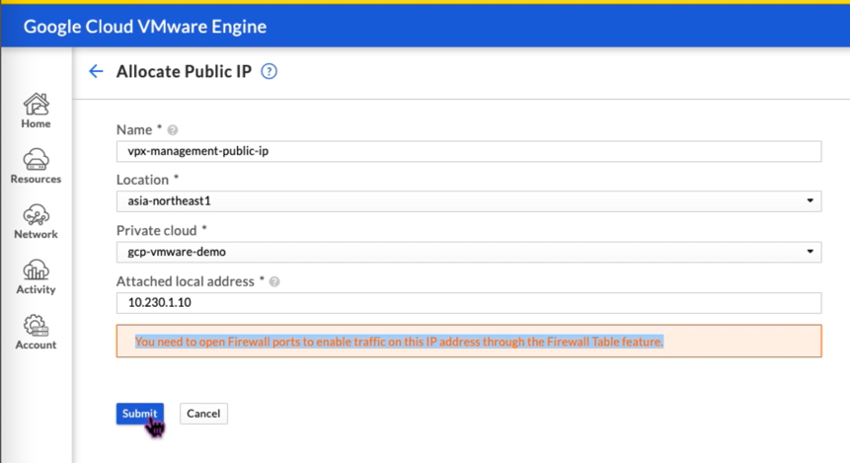View the Activity section
850x464 pixels.
[36, 276]
